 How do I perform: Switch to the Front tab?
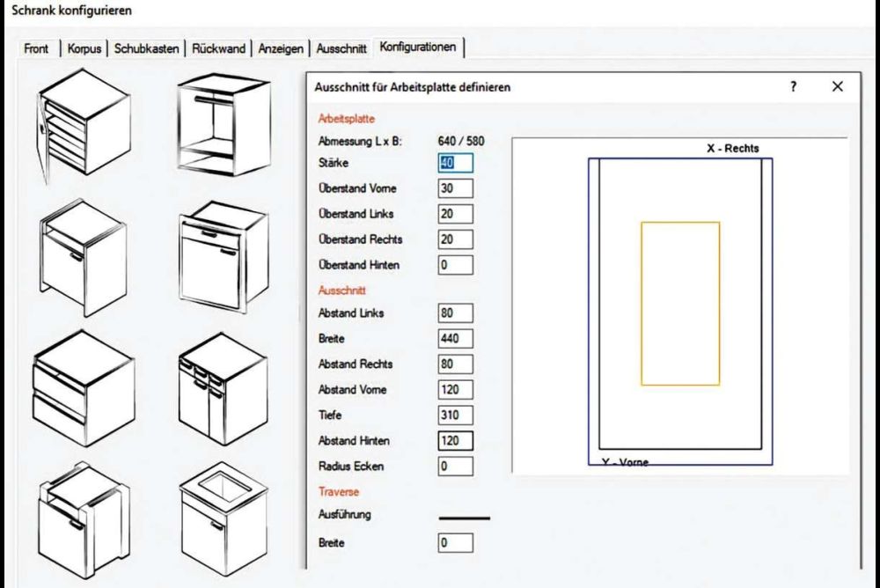pos(36,48)
